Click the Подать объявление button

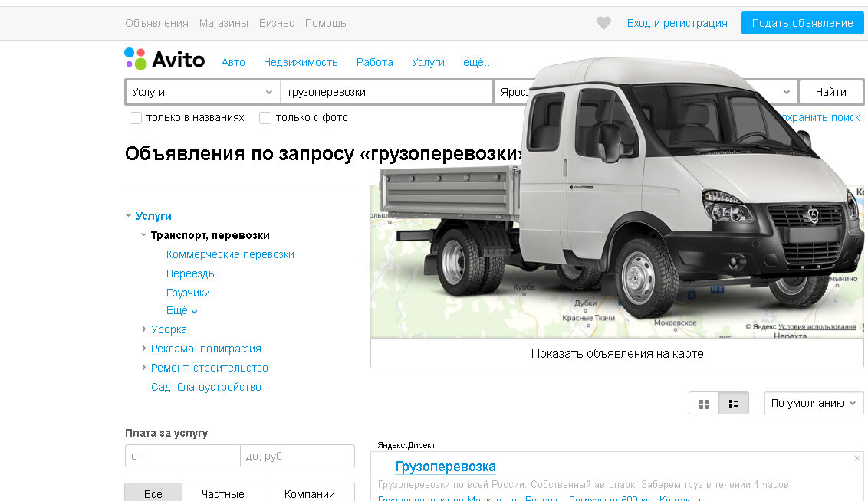(802, 23)
